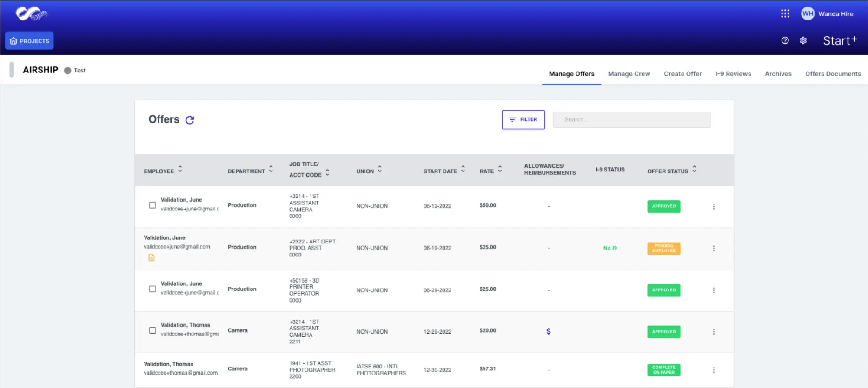
Task: Click the company logo in the header
Action: click(x=31, y=14)
